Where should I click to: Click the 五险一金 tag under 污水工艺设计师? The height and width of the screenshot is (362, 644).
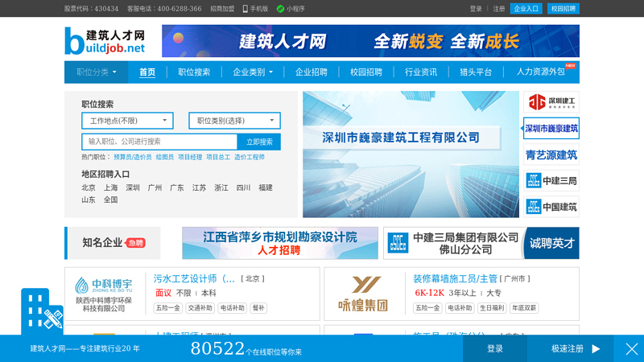(167, 308)
